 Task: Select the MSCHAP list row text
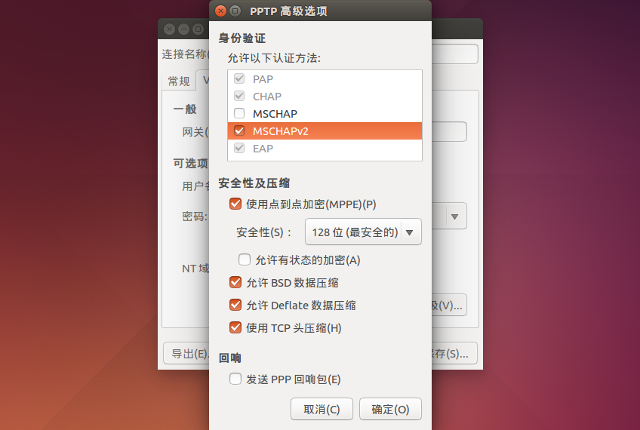275,114
